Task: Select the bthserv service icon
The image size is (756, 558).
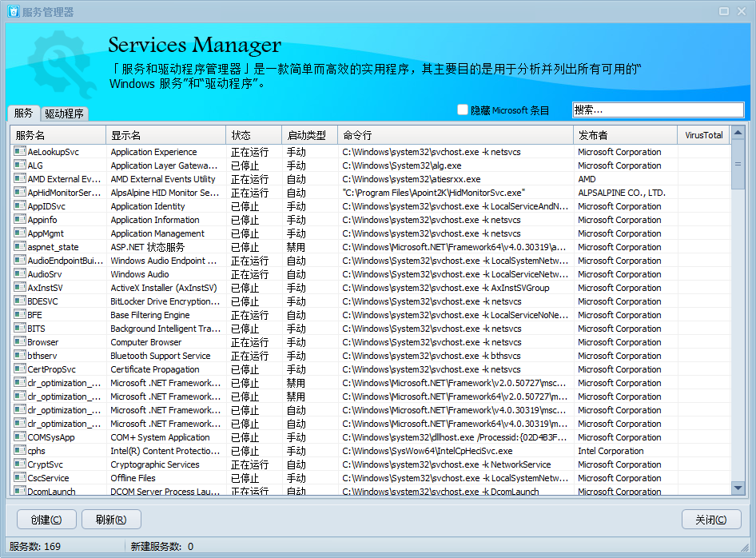Action: click(x=20, y=356)
